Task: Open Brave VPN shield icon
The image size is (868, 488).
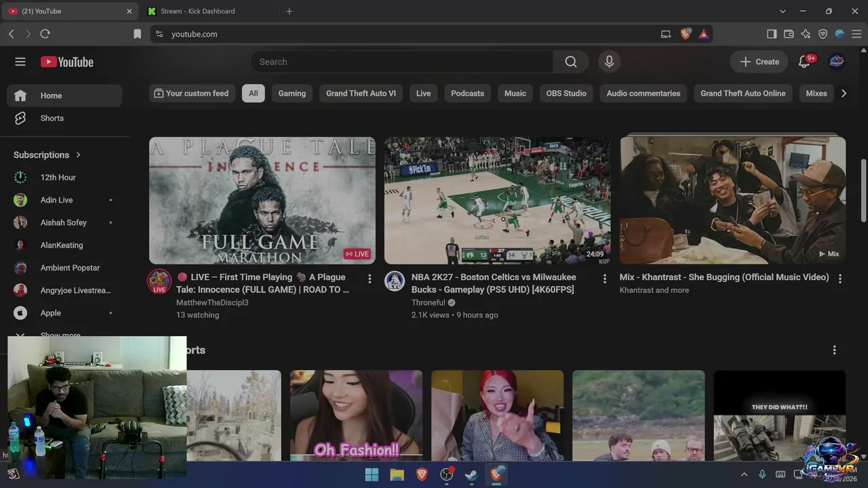Action: pyautogui.click(x=823, y=34)
